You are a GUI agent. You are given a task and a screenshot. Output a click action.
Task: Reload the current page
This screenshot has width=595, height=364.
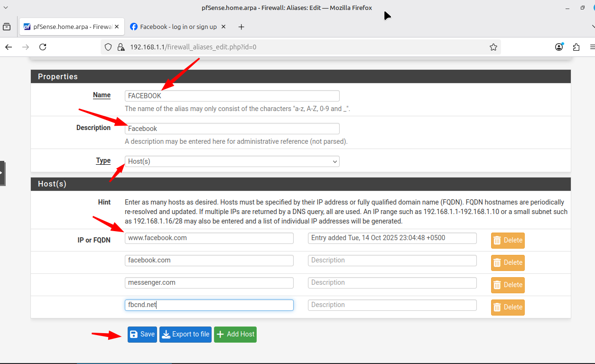point(43,47)
